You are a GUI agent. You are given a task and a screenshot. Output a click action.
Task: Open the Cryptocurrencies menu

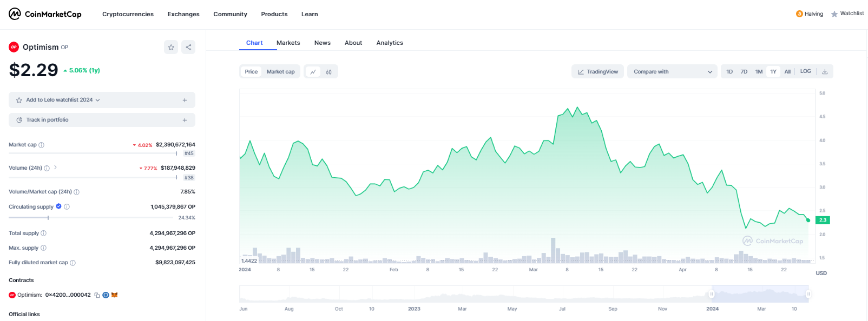(x=128, y=14)
